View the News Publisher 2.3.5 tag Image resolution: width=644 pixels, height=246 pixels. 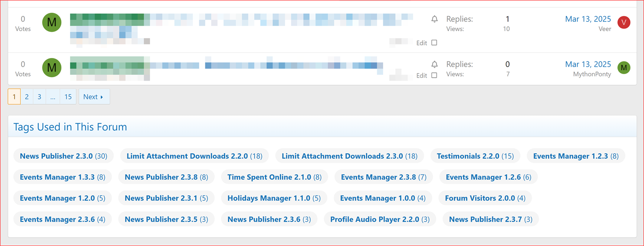167,219
